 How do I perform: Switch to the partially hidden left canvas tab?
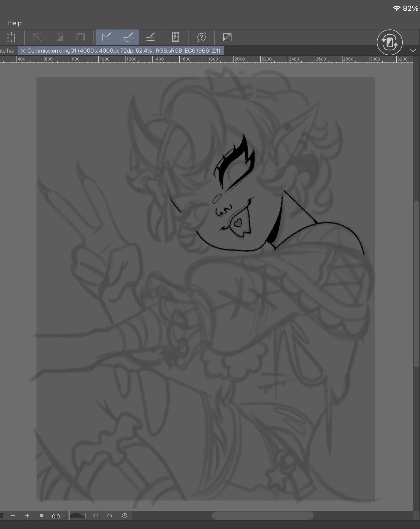7,51
